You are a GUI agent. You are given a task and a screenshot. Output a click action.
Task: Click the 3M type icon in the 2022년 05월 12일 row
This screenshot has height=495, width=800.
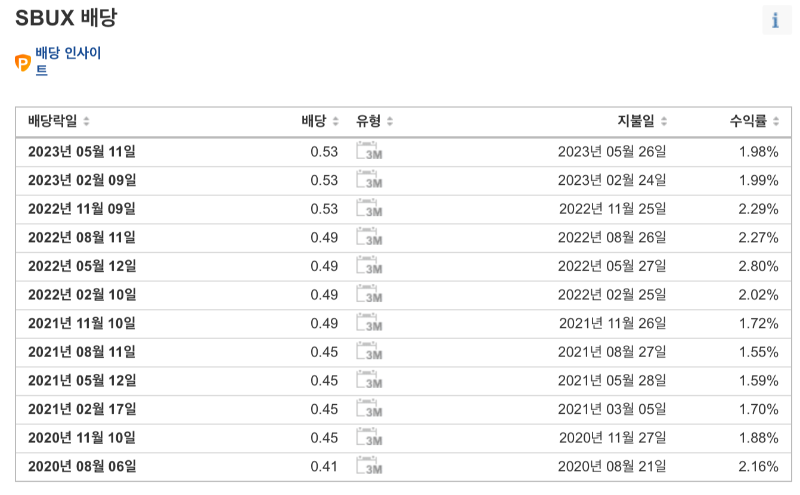click(x=369, y=265)
